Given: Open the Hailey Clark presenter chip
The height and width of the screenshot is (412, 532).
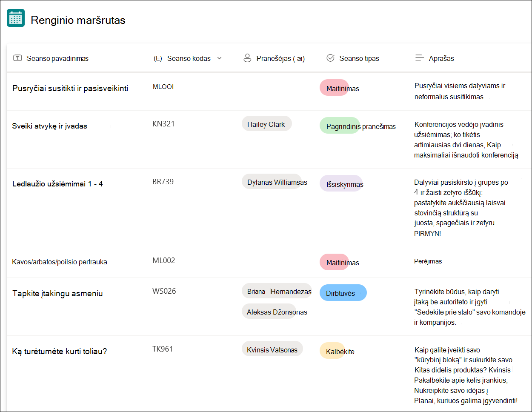Looking at the screenshot, I should click(x=266, y=124).
